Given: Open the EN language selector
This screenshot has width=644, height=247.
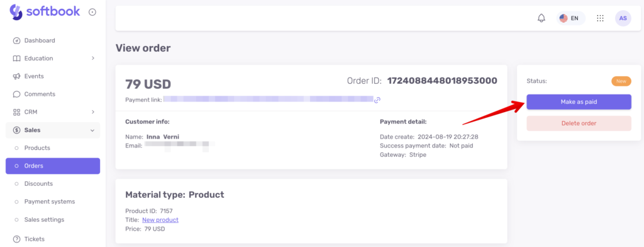Looking at the screenshot, I should (x=571, y=18).
